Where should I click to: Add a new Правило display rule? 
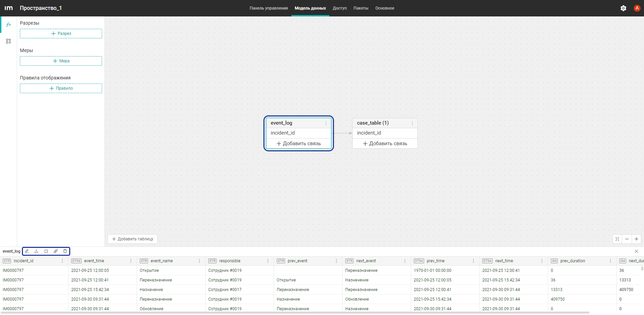[x=61, y=88]
